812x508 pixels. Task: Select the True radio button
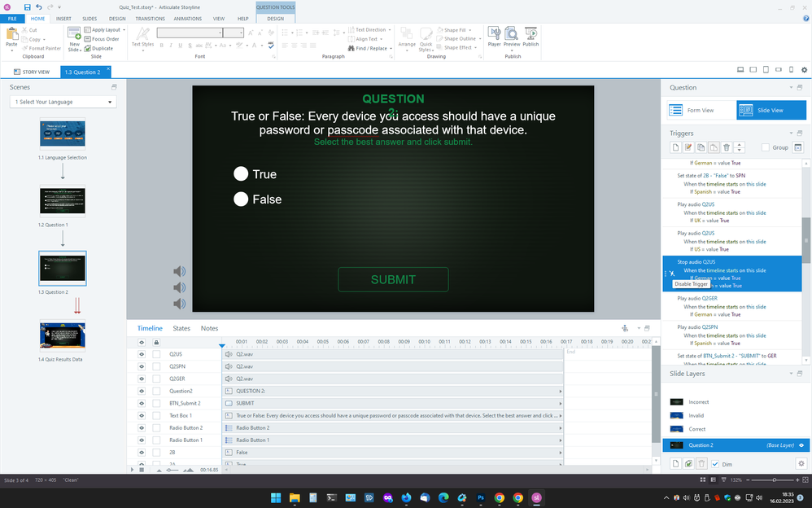(241, 173)
